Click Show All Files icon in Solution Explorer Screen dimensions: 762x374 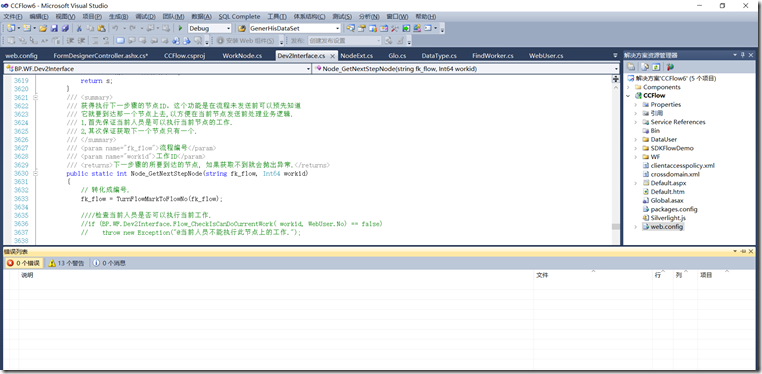645,67
